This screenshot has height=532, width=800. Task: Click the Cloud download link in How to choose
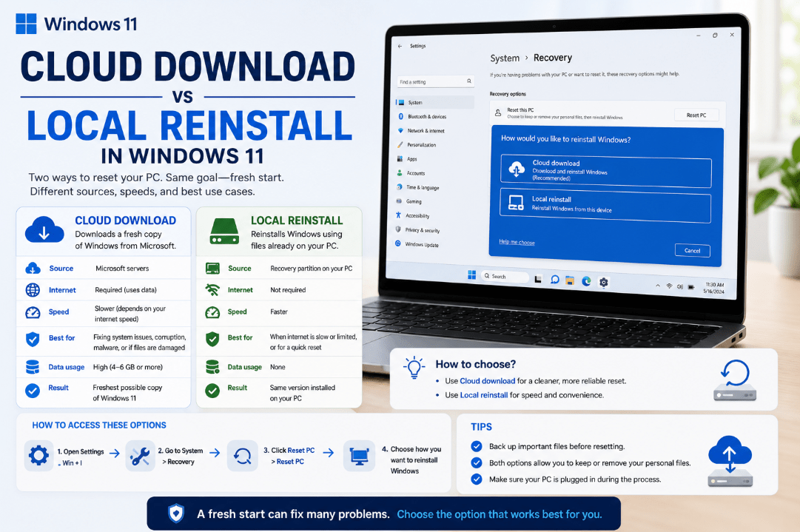(x=487, y=381)
